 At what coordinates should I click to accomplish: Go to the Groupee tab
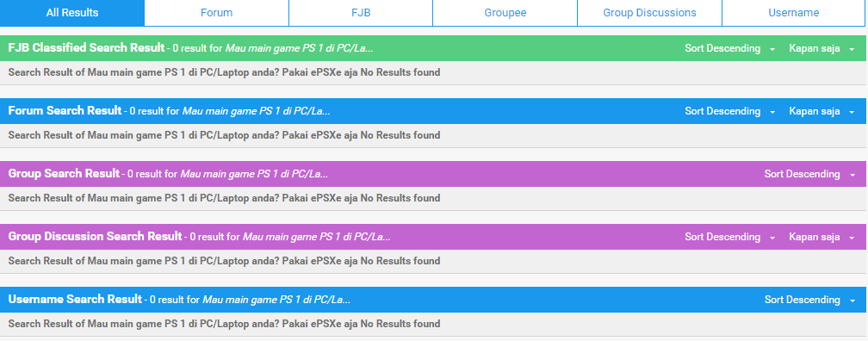(505, 13)
